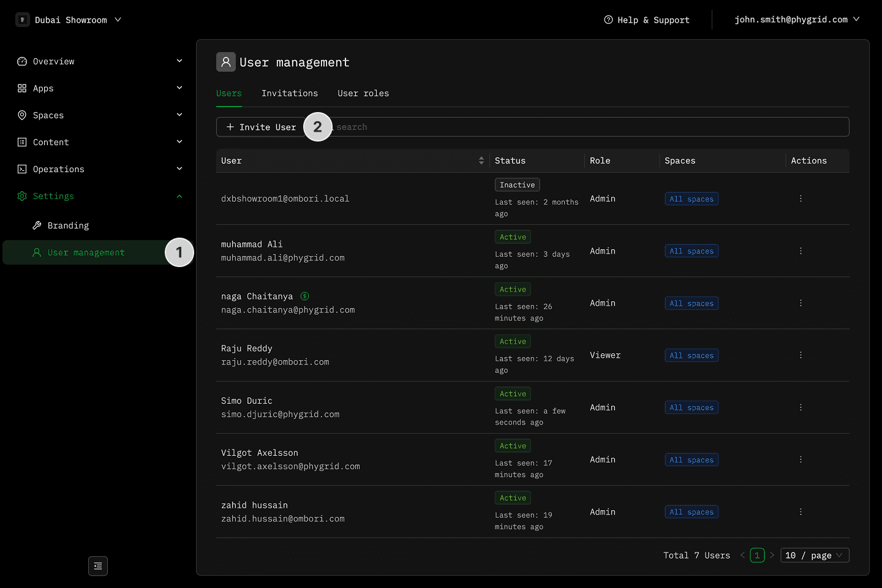Expand the Apps menu chevron
This screenshot has width=882, height=588.
179,88
